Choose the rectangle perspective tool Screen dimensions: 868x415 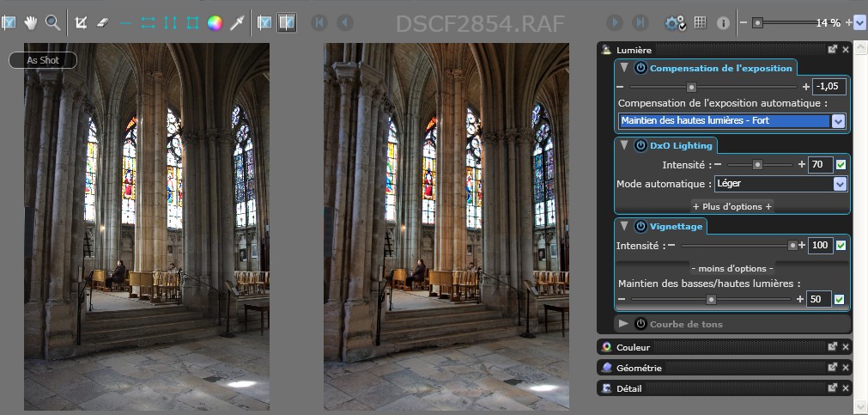(192, 22)
